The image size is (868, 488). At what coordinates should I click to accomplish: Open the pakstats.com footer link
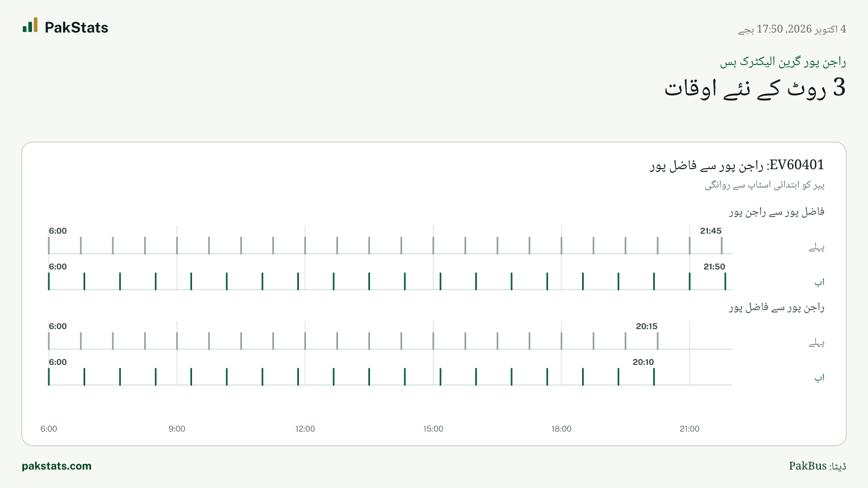pos(56,466)
